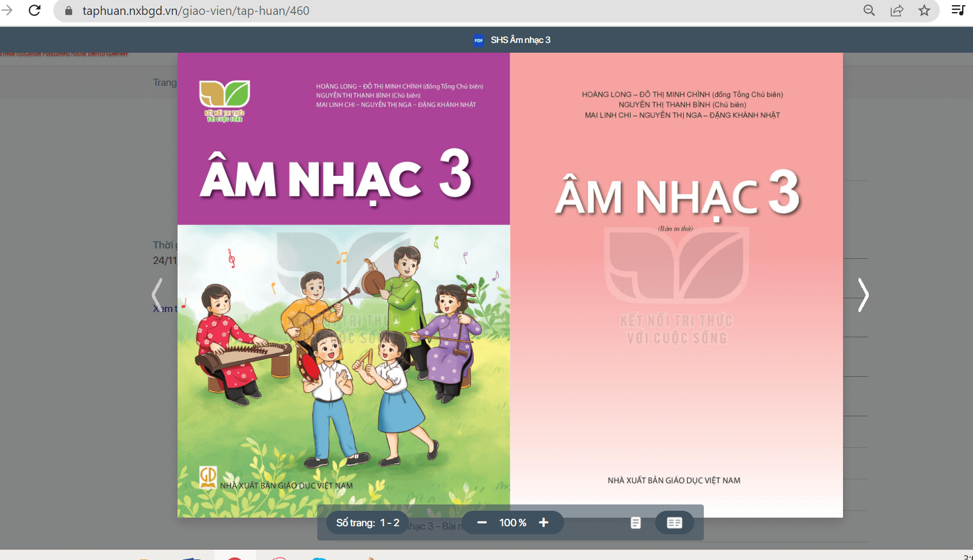Go to the previous pages with the left arrow

point(157,295)
